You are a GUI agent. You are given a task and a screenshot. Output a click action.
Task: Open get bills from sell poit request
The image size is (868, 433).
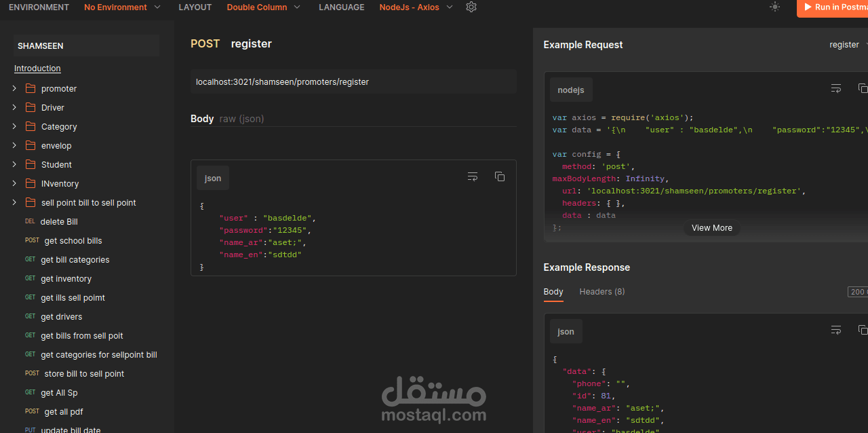click(x=82, y=335)
